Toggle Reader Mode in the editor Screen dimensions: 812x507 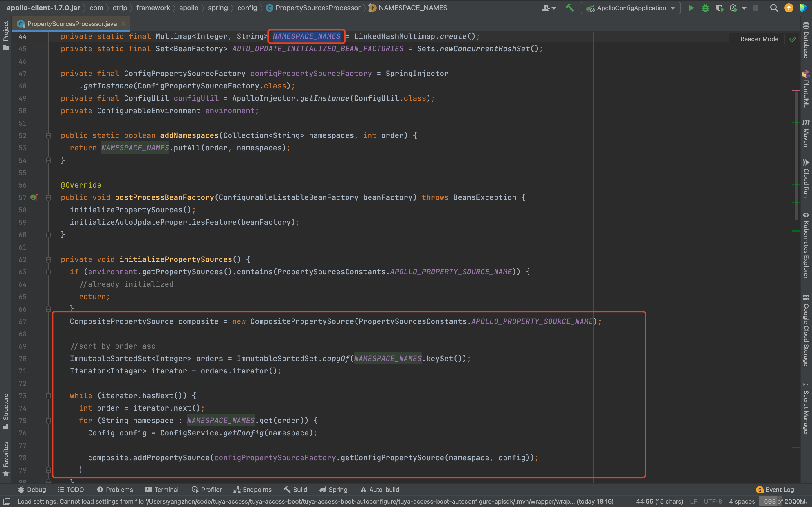tap(759, 39)
